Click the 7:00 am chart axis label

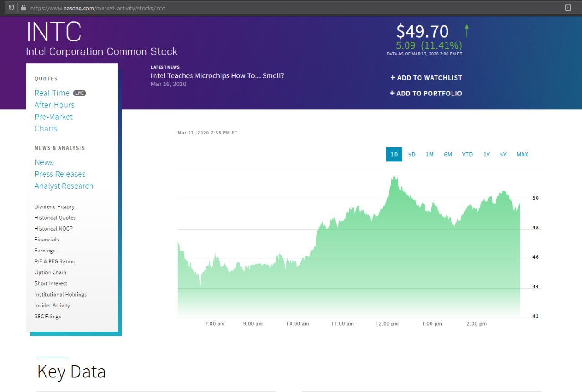coord(215,324)
